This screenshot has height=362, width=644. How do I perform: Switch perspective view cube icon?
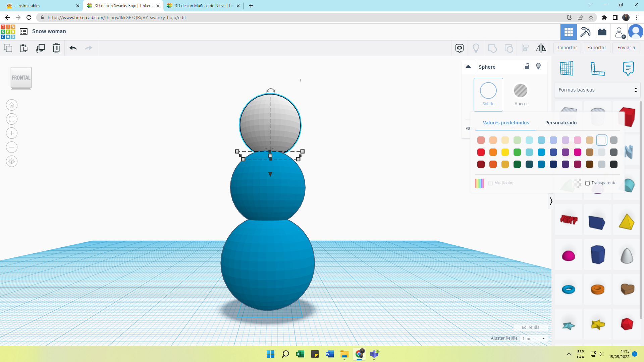12,161
